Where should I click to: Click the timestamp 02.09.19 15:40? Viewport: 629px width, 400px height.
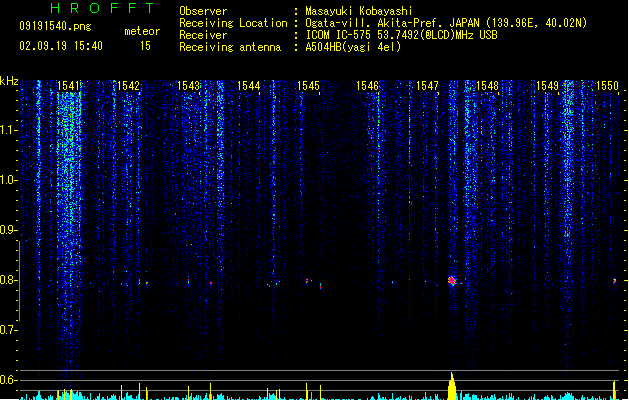(61, 46)
